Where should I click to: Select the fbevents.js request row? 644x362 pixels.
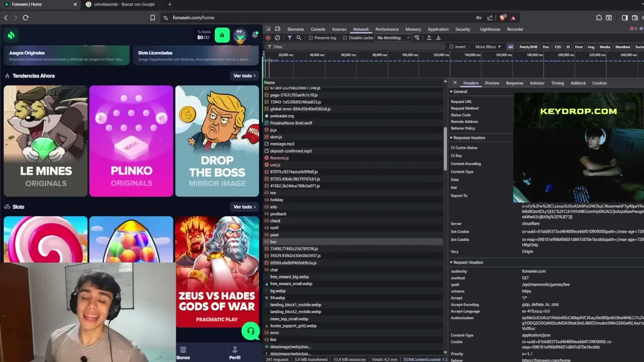[354, 158]
